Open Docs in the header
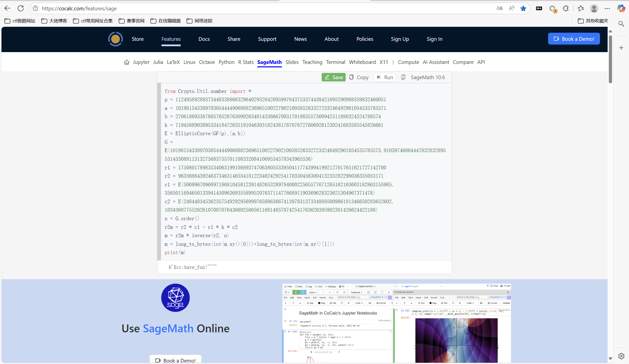629x364 pixels. (x=204, y=39)
